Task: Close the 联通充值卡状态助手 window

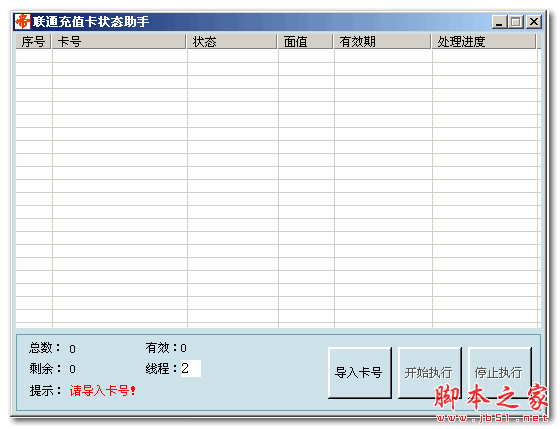Action: click(x=534, y=22)
